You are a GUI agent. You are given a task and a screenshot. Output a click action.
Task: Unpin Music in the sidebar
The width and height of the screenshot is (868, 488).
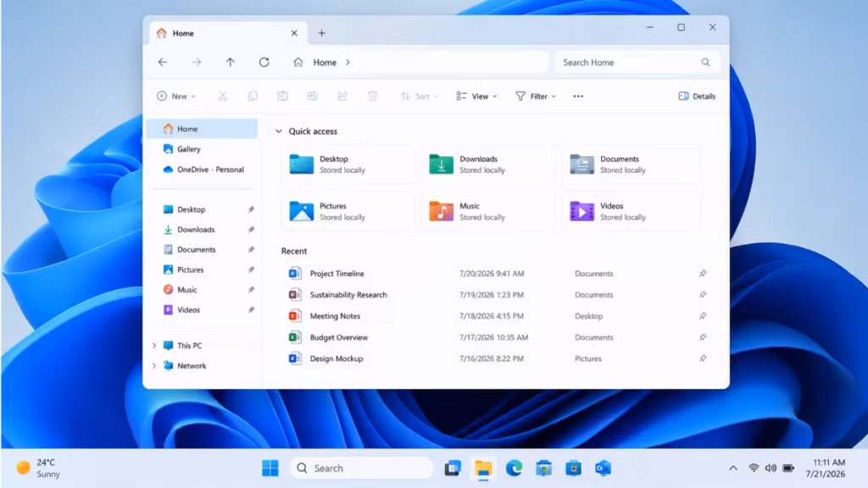251,290
